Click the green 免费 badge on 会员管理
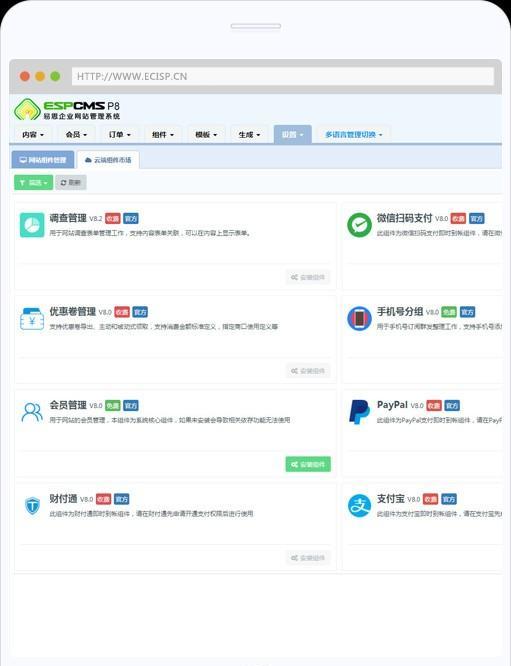Screen dimensions: 511x666 pos(113,406)
